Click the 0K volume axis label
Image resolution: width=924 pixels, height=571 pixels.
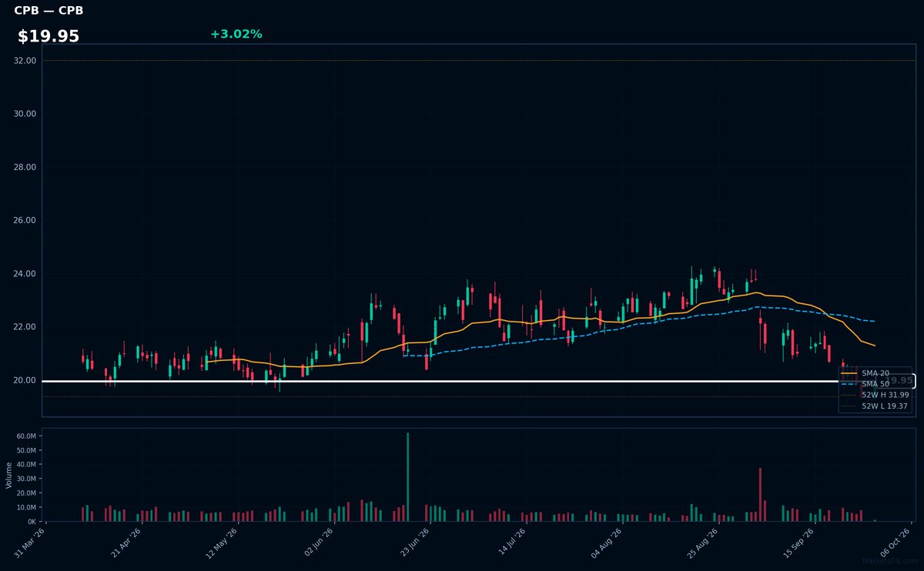click(x=32, y=522)
